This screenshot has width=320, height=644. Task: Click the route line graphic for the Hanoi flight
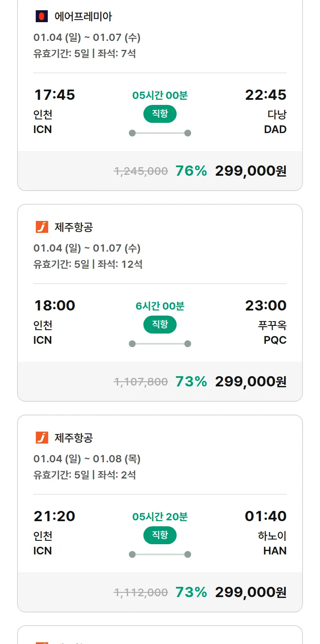[160, 554]
